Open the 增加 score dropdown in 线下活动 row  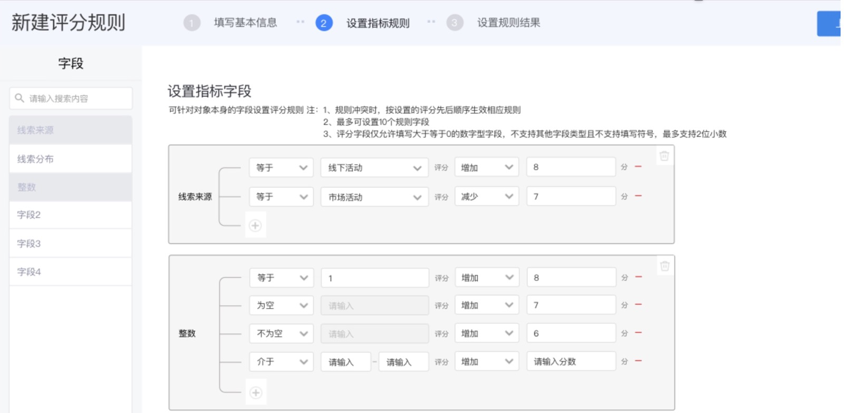point(487,168)
